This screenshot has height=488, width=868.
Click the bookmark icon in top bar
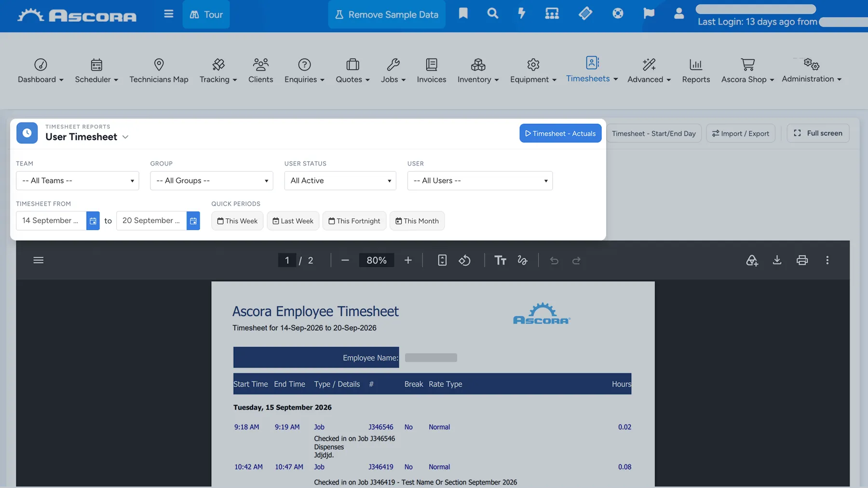pyautogui.click(x=463, y=14)
